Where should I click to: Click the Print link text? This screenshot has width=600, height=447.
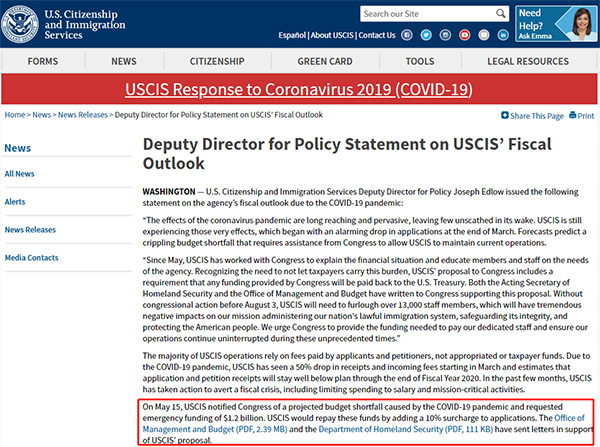click(x=586, y=116)
